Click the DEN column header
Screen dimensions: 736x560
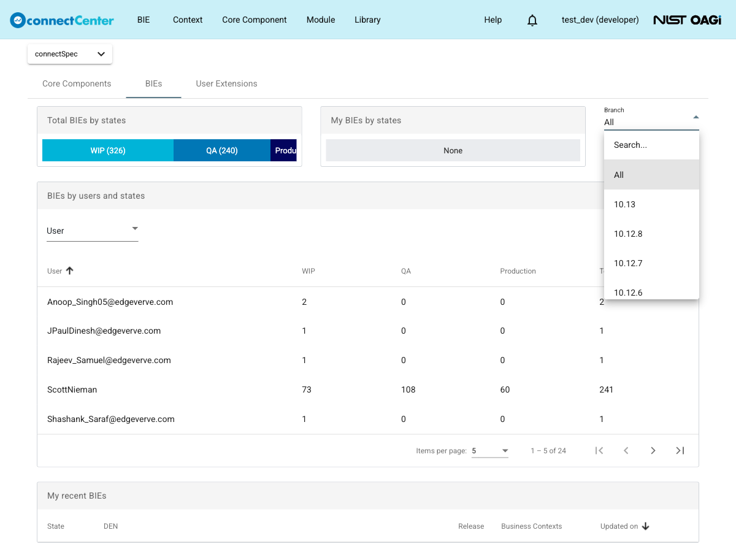click(x=111, y=526)
